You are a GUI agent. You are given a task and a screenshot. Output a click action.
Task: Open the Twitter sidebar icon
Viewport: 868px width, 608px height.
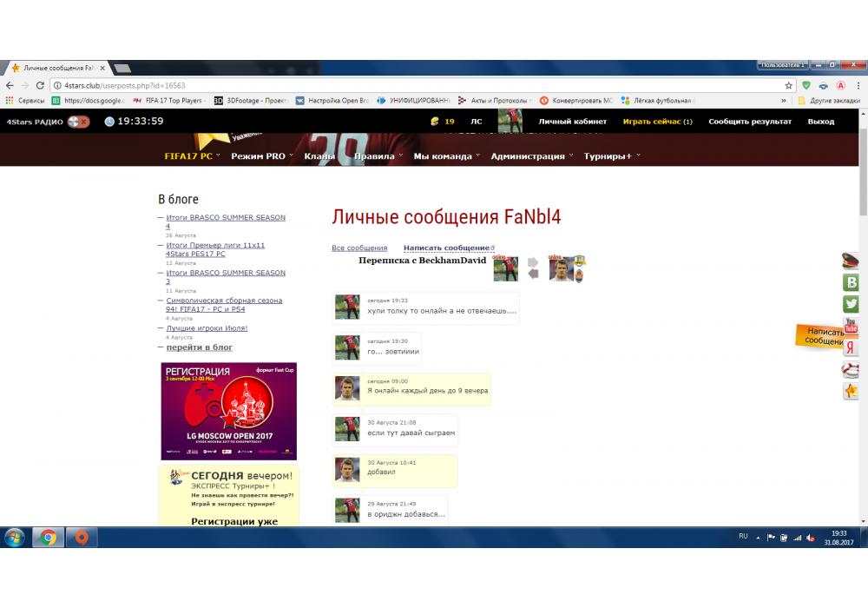tap(852, 304)
